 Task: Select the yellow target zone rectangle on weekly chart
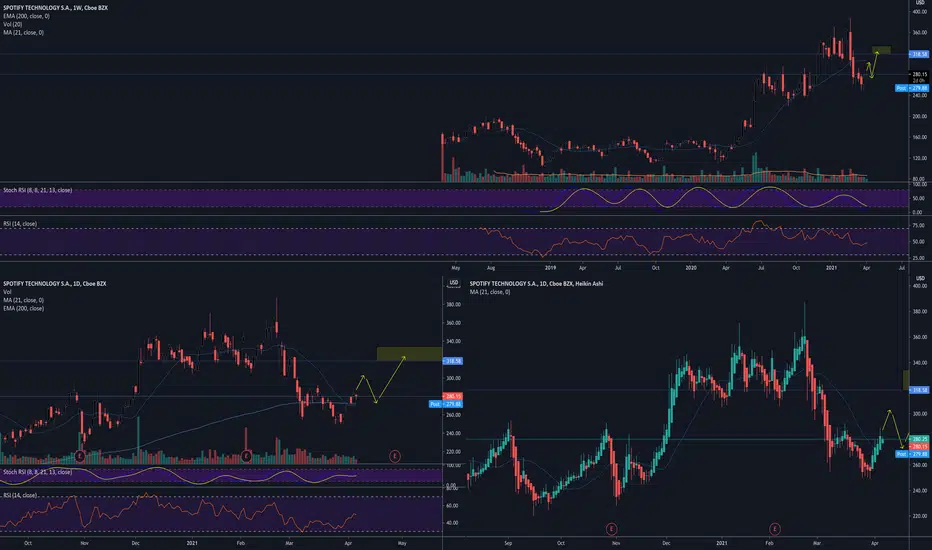pyautogui.click(x=881, y=50)
